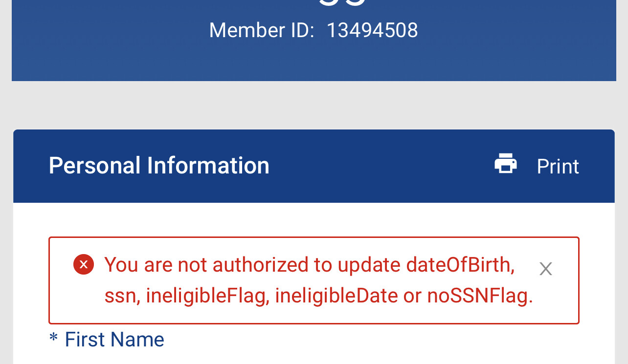Click the Member ID label
The height and width of the screenshot is (364, 628).
coord(261,30)
